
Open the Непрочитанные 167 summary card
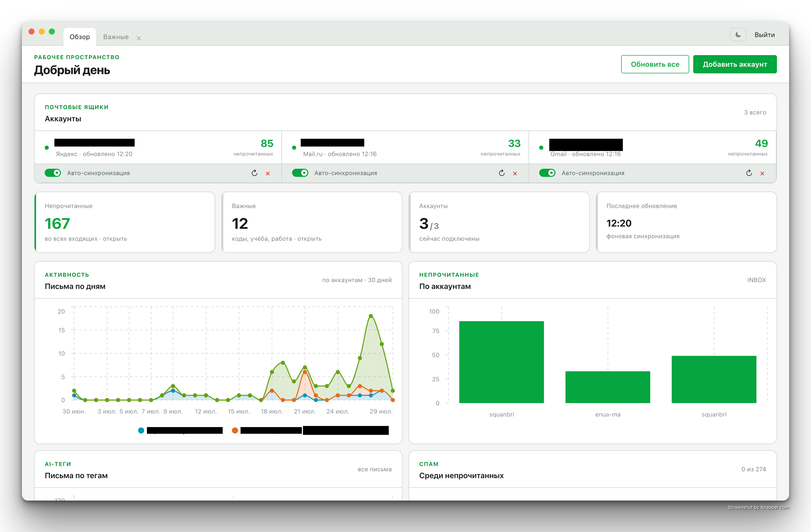[x=125, y=222]
